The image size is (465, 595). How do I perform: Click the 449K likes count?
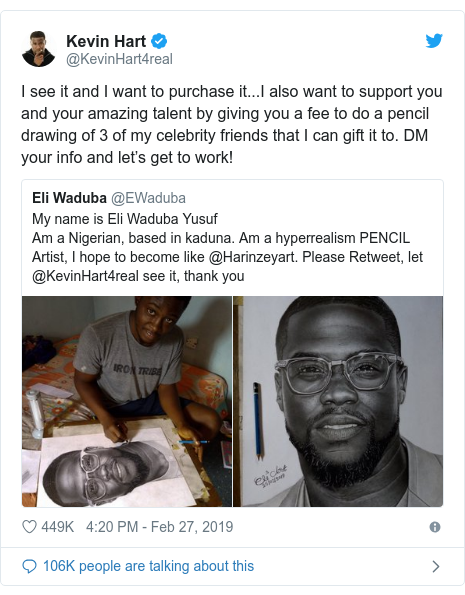pos(57,527)
